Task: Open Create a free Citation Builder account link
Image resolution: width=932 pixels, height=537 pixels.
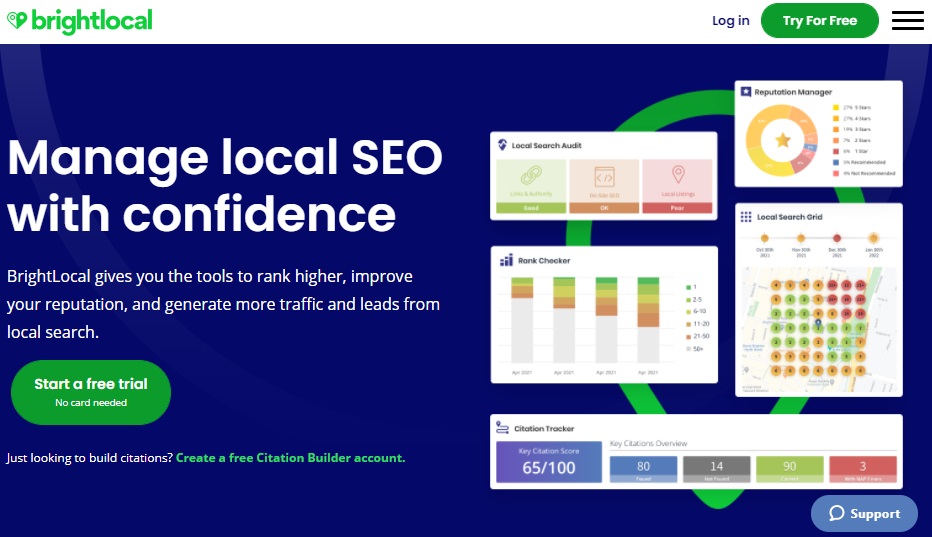Action: click(291, 458)
